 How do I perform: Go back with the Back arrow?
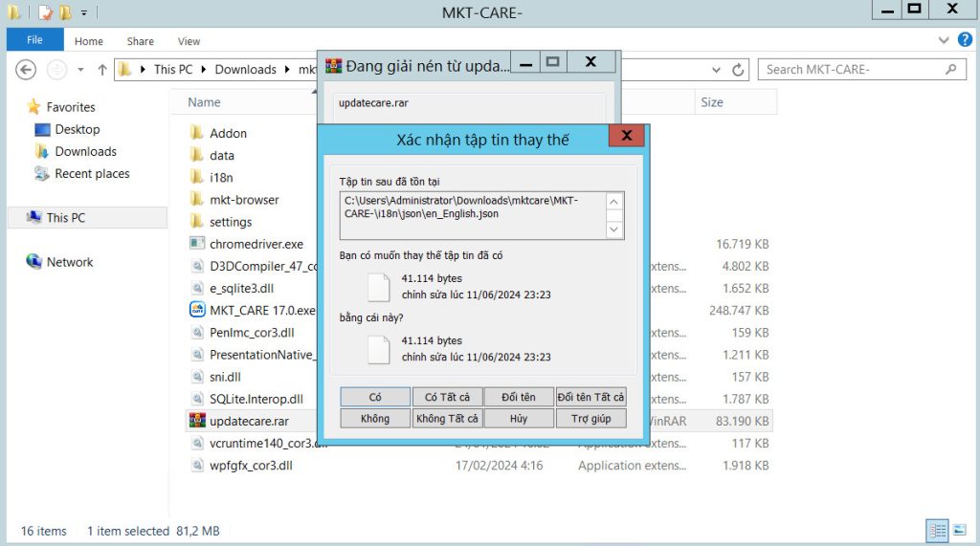[x=26, y=70]
